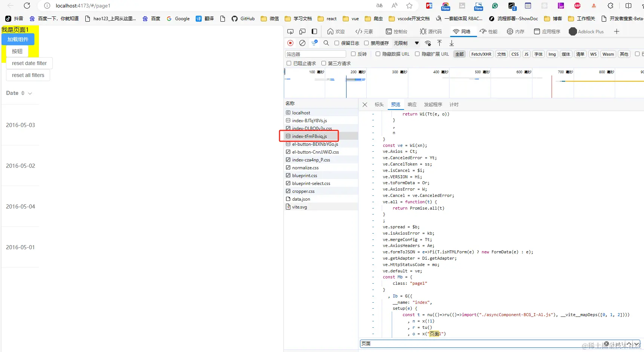Click the 按钮 button
Image resolution: width=644 pixels, height=352 pixels.
pyautogui.click(x=17, y=51)
